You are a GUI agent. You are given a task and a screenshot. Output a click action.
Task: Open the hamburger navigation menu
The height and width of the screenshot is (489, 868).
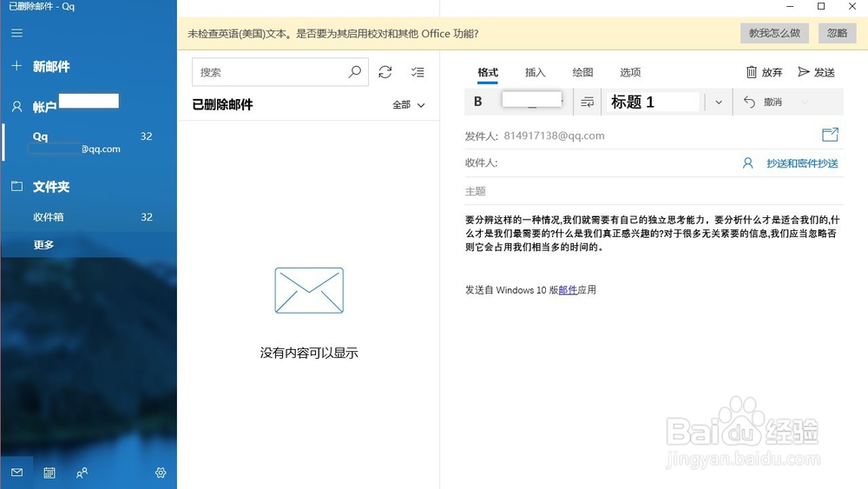pyautogui.click(x=16, y=33)
